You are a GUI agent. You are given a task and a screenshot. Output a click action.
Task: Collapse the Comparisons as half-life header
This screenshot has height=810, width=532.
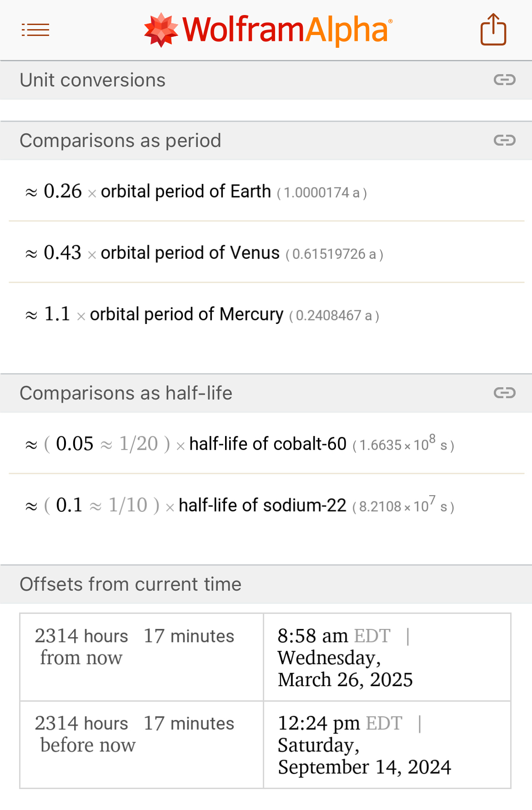click(x=126, y=393)
